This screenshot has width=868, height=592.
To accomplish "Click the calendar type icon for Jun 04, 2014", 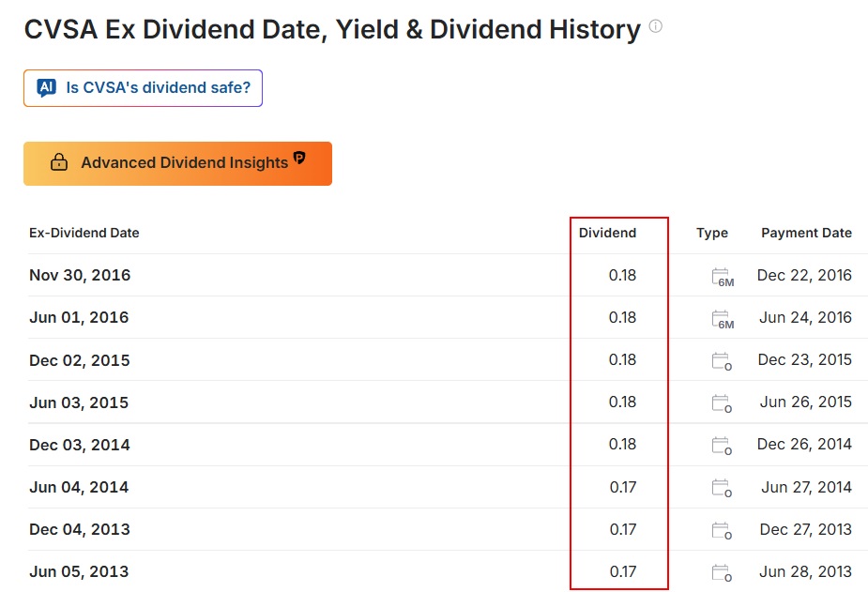I will coord(722,488).
